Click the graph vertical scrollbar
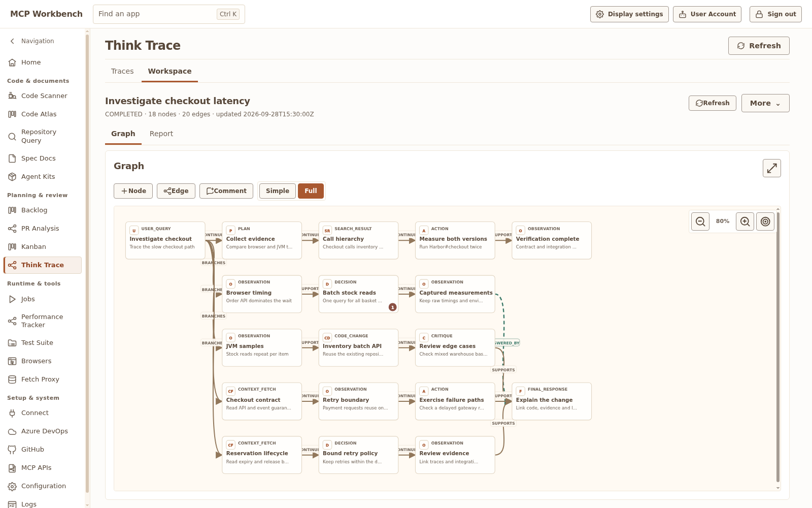This screenshot has height=508, width=812. coord(778,348)
